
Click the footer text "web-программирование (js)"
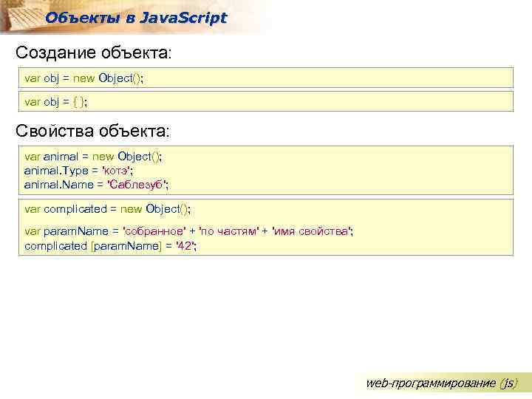click(x=442, y=383)
